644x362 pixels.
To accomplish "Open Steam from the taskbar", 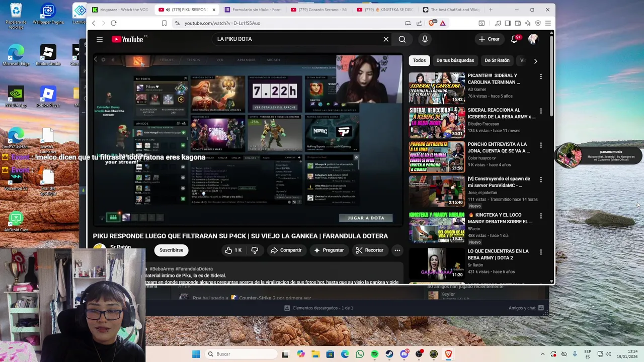I will 389,354.
